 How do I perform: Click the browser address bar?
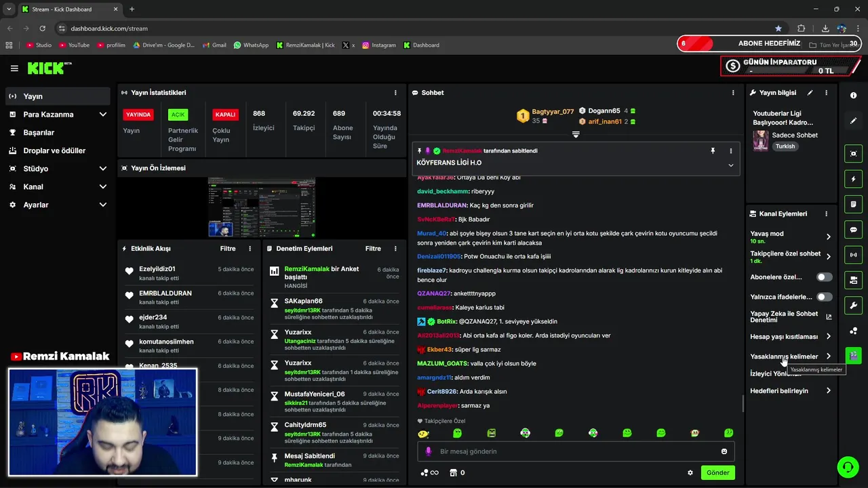coord(420,28)
